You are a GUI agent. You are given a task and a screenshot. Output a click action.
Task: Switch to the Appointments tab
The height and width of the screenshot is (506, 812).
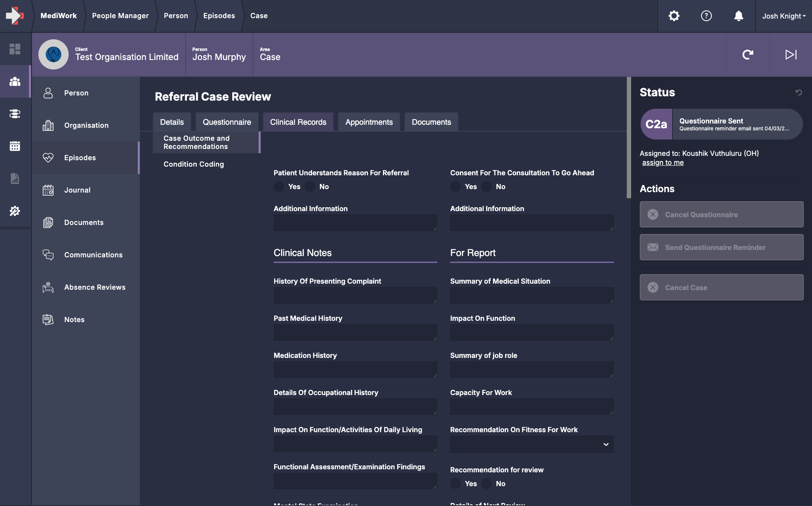(x=369, y=122)
